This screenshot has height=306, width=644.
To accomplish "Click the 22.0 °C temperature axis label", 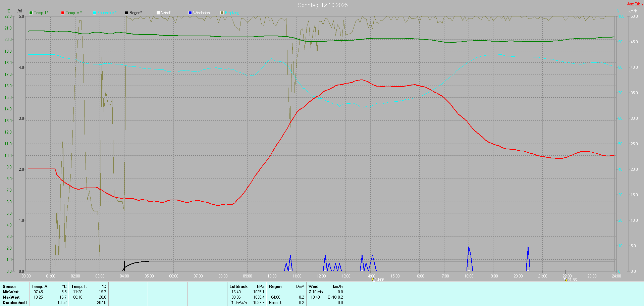I will 8,16.
